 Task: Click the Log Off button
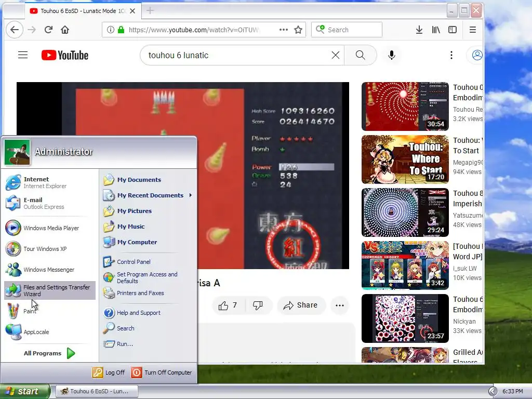coord(109,373)
